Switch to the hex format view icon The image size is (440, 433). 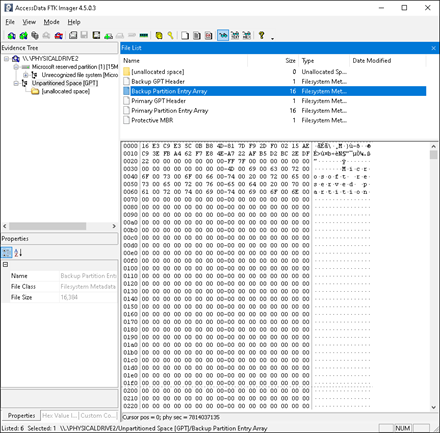(x=247, y=35)
